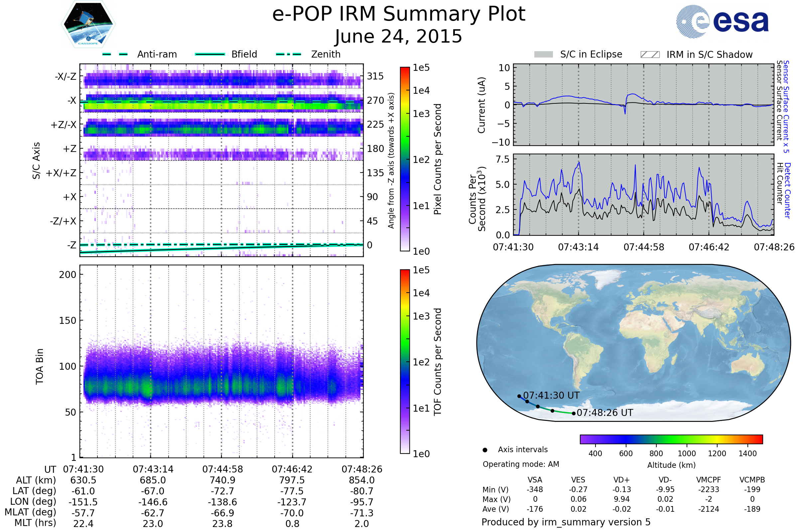Click the Operating mode: AM text

(521, 464)
